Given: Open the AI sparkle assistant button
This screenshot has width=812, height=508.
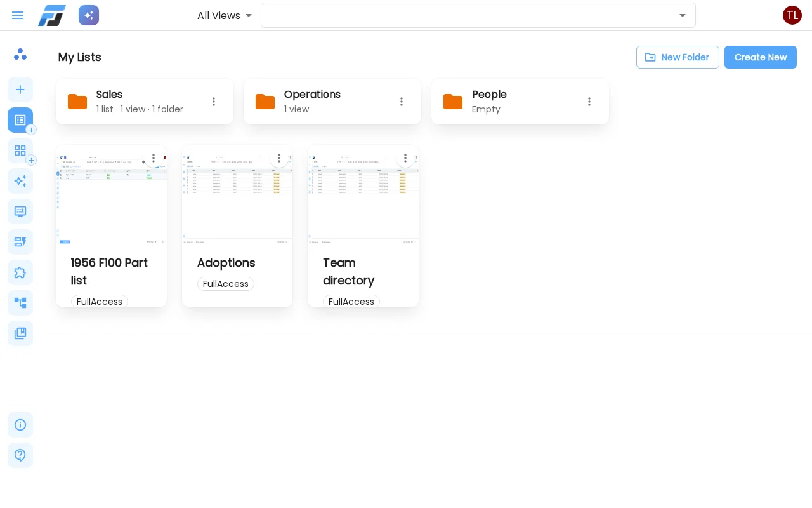Looking at the screenshot, I should [x=89, y=15].
